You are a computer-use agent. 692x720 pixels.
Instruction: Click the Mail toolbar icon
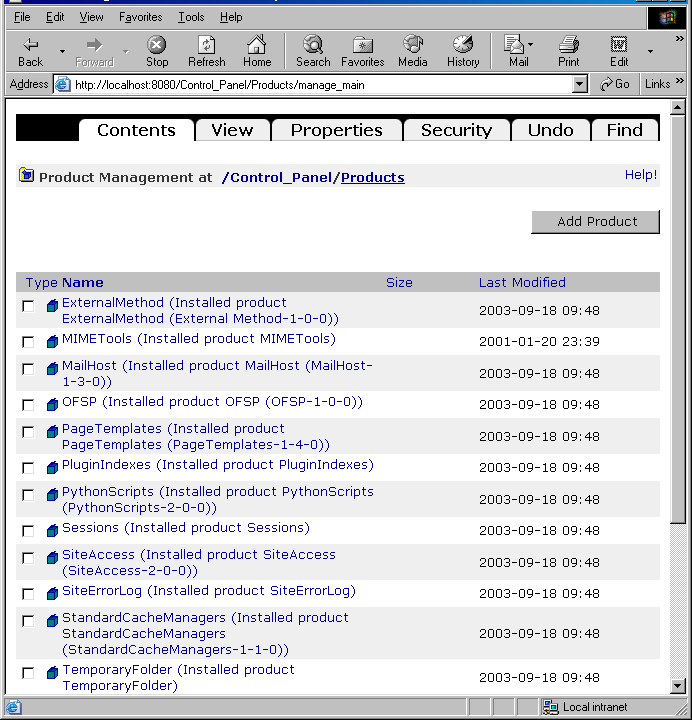514,45
